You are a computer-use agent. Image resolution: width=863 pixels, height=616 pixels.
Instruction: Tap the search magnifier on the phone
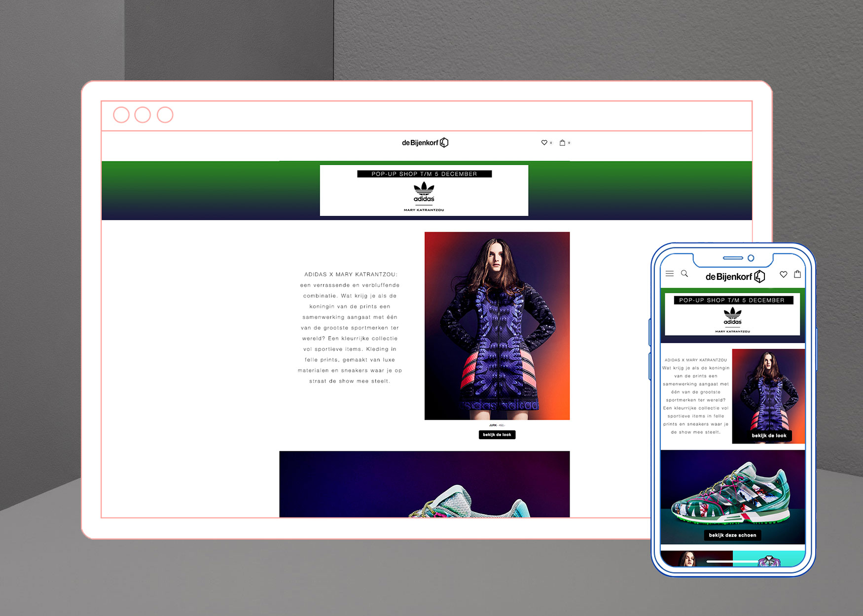684,274
